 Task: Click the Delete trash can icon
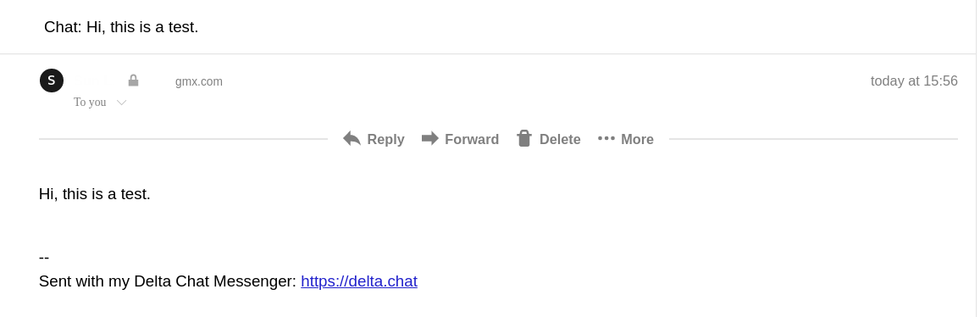pyautogui.click(x=524, y=138)
